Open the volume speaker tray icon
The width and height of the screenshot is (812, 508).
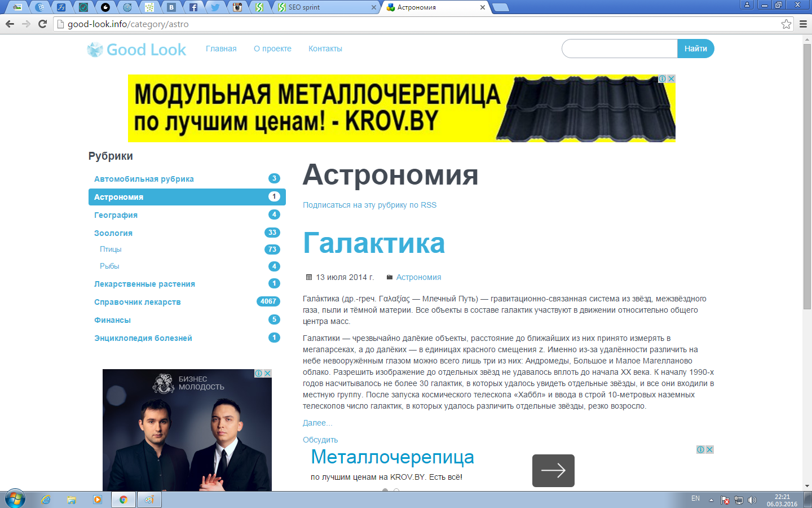pyautogui.click(x=752, y=500)
